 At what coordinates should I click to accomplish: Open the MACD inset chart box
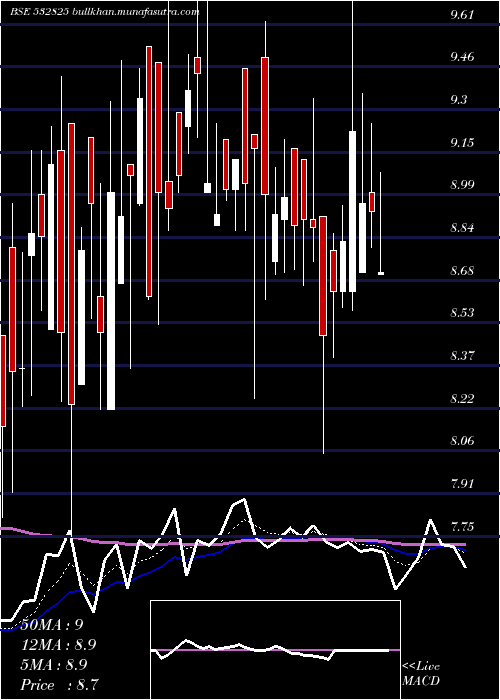pos(275,650)
